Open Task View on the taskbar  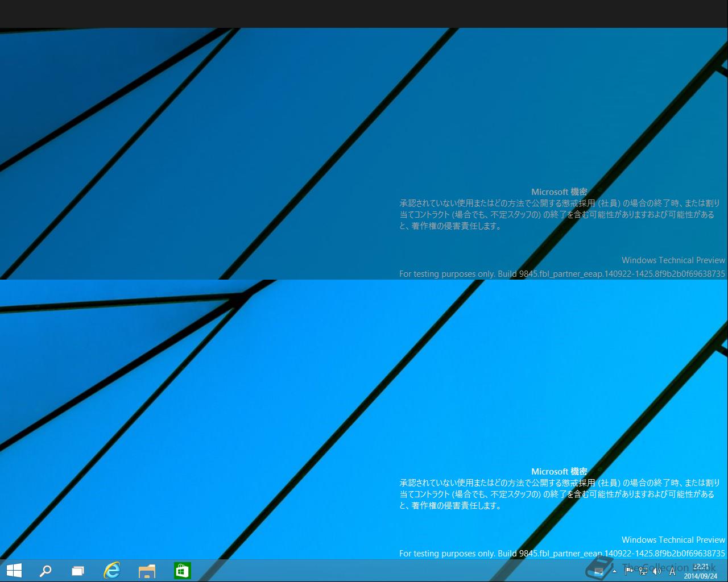(78, 571)
